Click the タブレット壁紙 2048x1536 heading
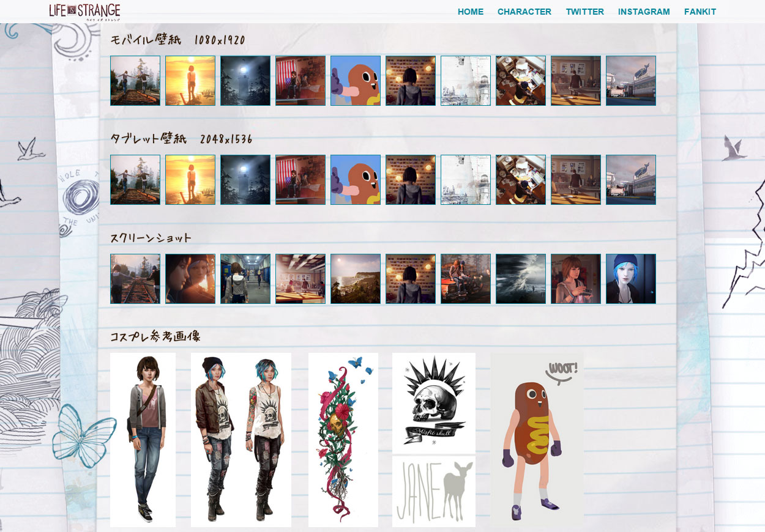 coord(181,139)
